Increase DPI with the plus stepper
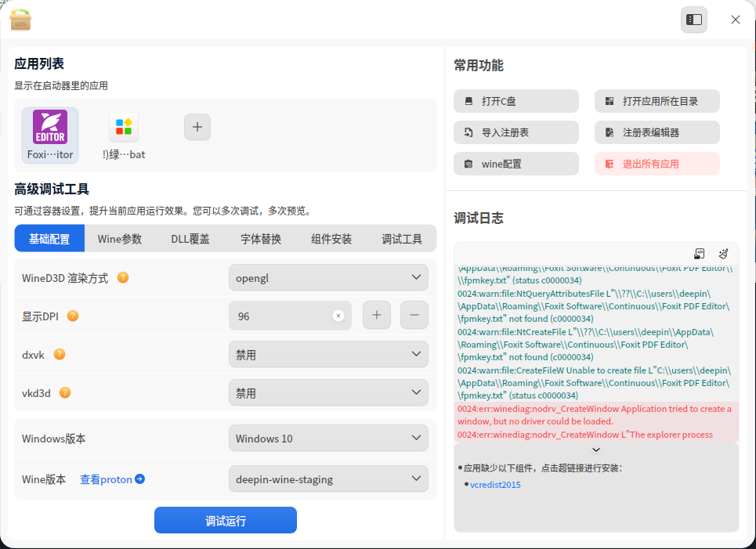The width and height of the screenshot is (756, 549). (377, 316)
